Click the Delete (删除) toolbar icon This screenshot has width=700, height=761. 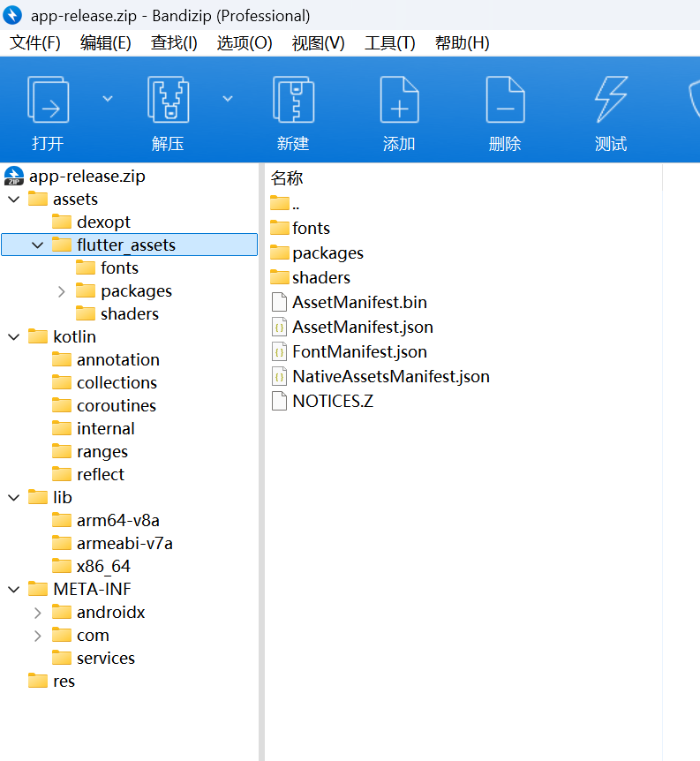(505, 100)
